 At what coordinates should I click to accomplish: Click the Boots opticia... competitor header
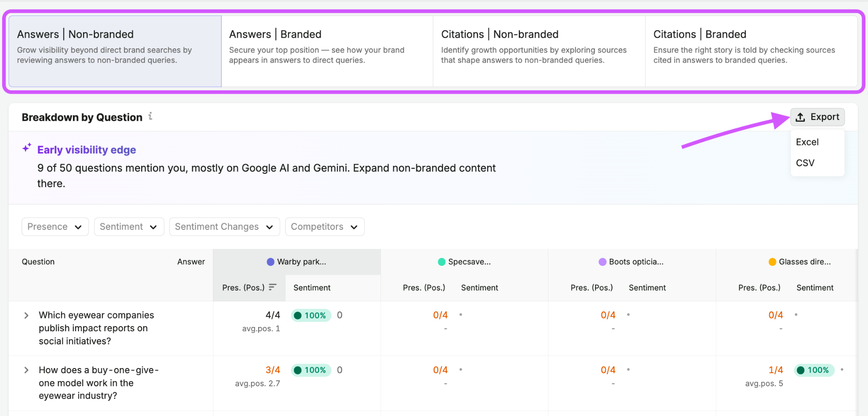tap(631, 262)
